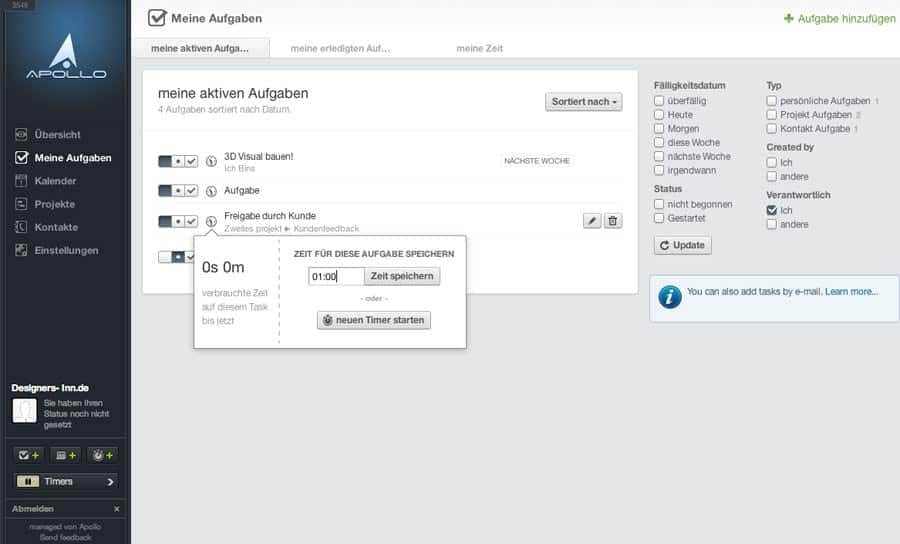Click the clock icon beside Aufgabe task
The width and height of the screenshot is (900, 544).
click(x=211, y=191)
